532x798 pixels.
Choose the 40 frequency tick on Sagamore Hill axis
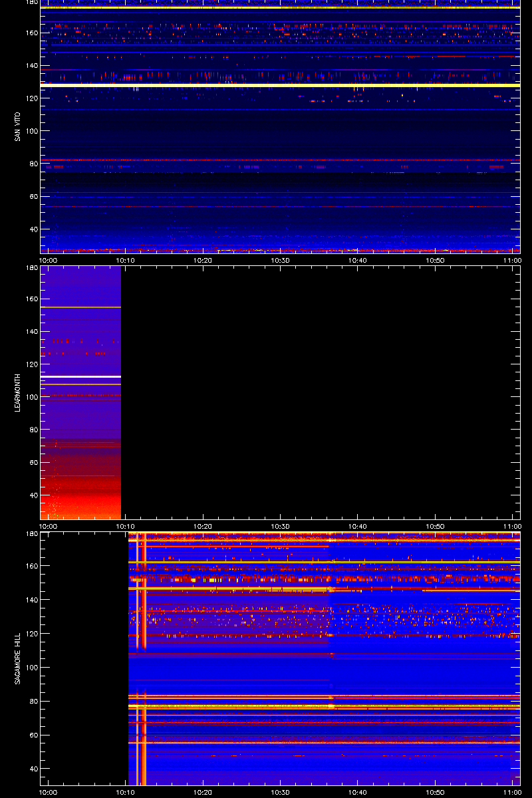click(33, 769)
